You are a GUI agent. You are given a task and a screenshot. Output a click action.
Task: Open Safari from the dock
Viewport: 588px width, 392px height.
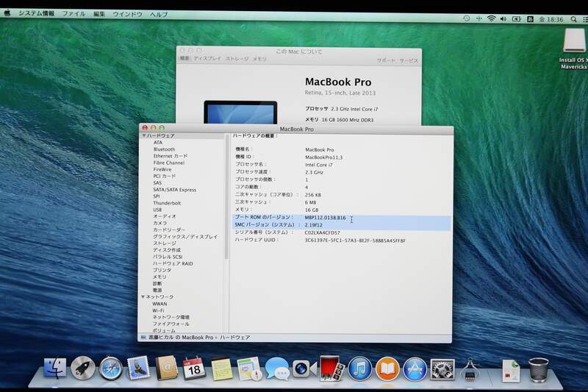point(110,368)
